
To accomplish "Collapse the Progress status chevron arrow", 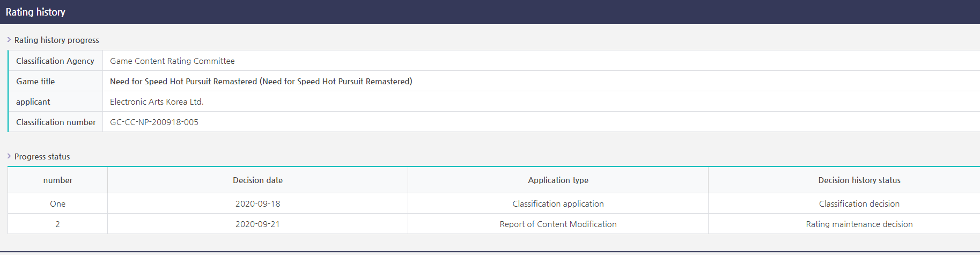I will [9, 156].
